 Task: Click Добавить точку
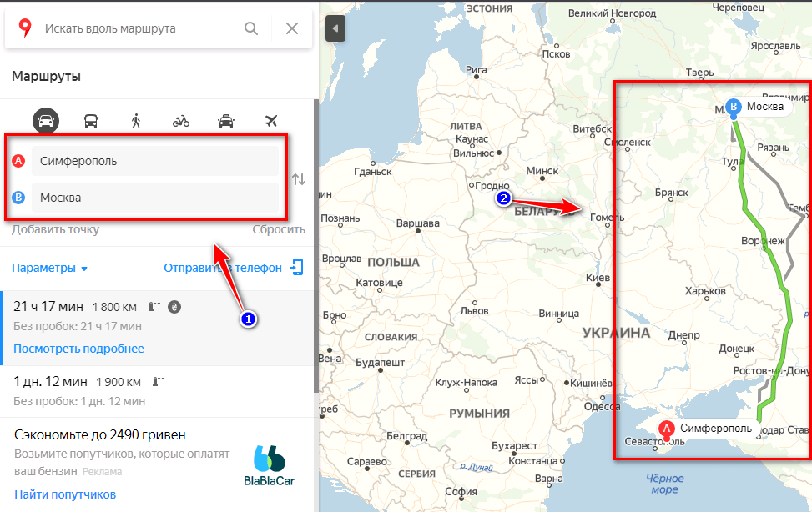(55, 229)
